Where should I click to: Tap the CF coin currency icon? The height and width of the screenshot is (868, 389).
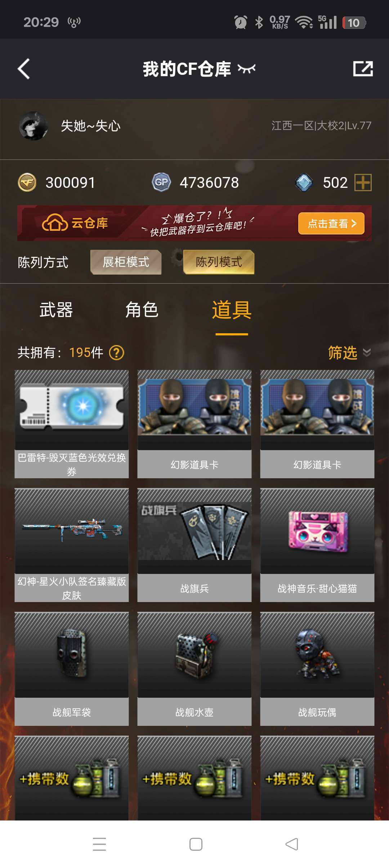pyautogui.click(x=27, y=182)
